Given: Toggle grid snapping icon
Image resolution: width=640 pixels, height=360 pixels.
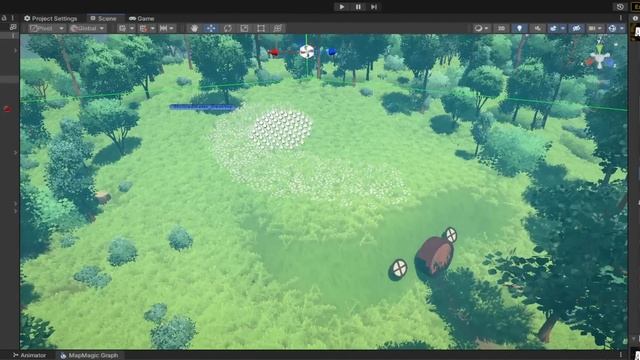Looking at the screenshot, I should [143, 28].
